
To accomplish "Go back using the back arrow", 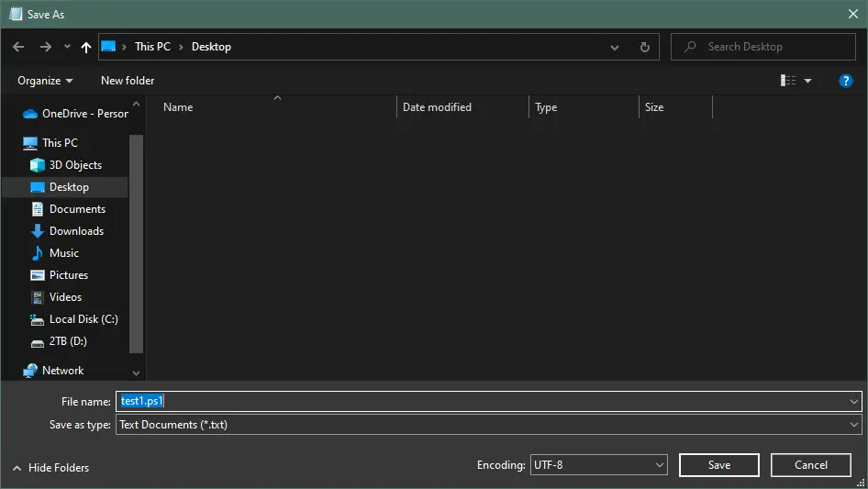I will click(18, 47).
